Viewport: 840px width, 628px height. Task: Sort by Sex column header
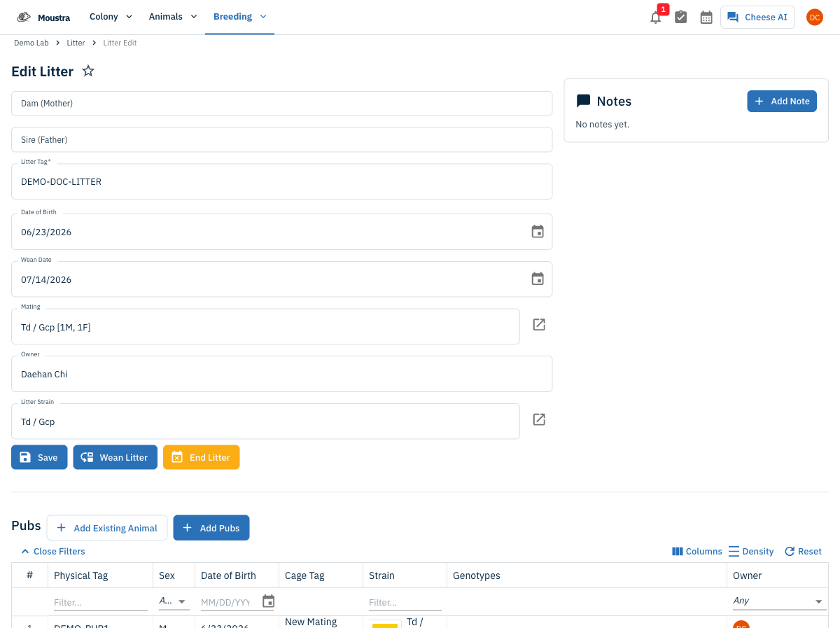click(174, 575)
